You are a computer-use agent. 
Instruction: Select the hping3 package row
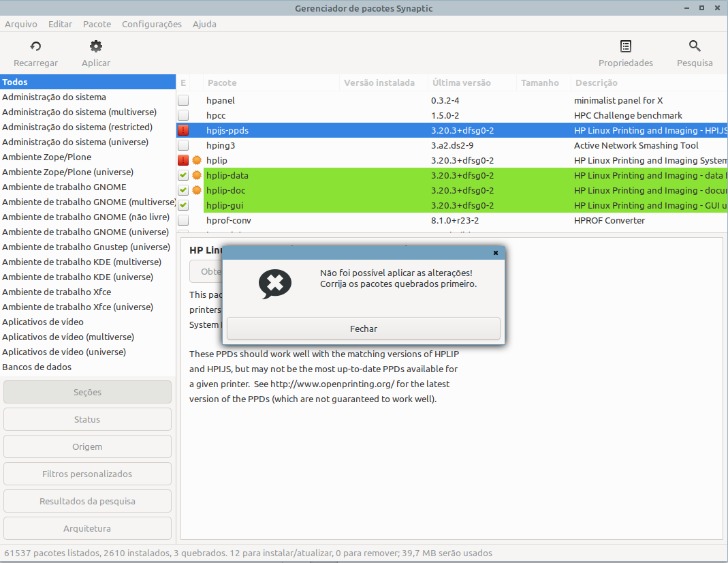(x=452, y=145)
